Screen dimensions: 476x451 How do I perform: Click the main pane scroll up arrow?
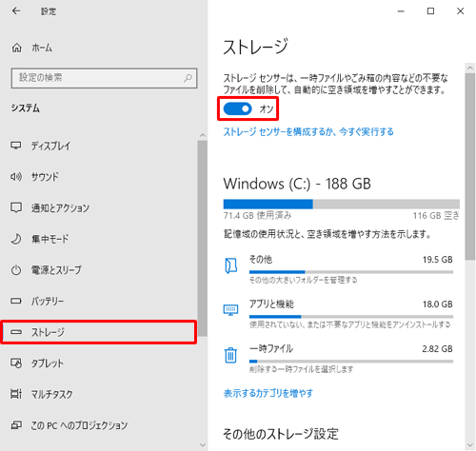coord(470,68)
